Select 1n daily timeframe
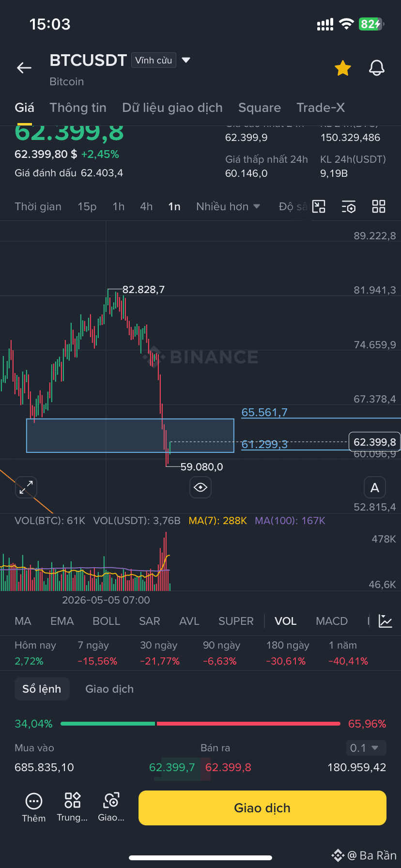Screen dimensions: 401x868 pos(174,207)
